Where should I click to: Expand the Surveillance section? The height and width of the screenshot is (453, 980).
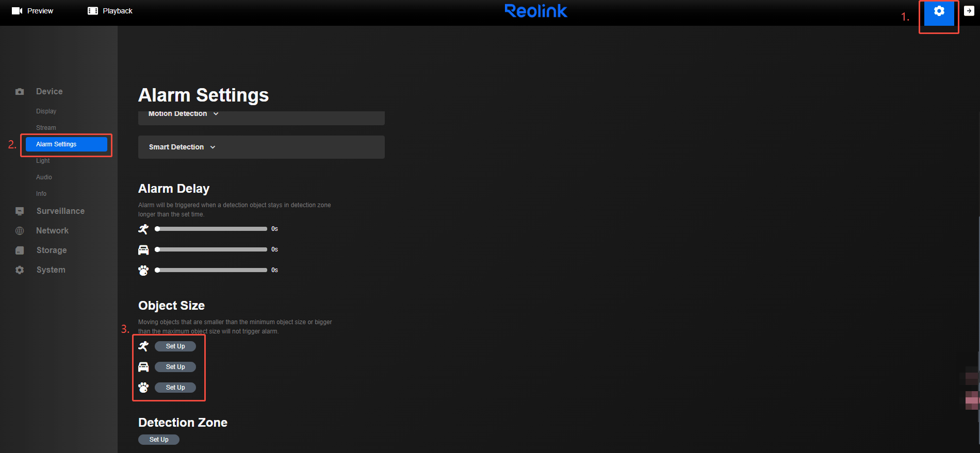pos(60,211)
